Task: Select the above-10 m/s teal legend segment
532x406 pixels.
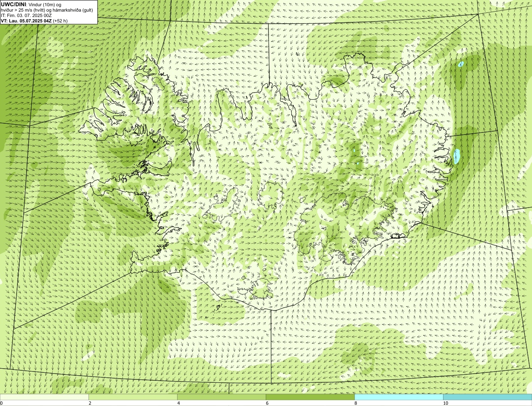Action: click(488, 397)
